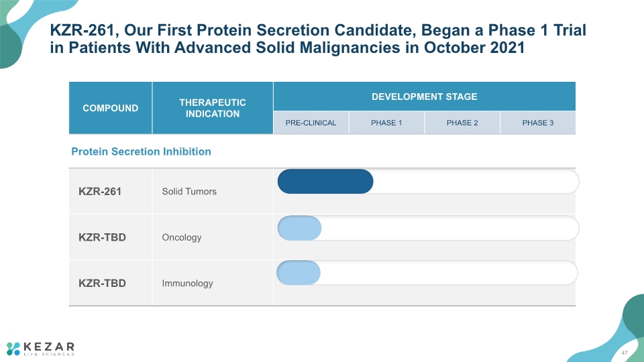Click the KEZAR logo text
Image resolution: width=644 pixels, height=362 pixels.
[x=49, y=347]
